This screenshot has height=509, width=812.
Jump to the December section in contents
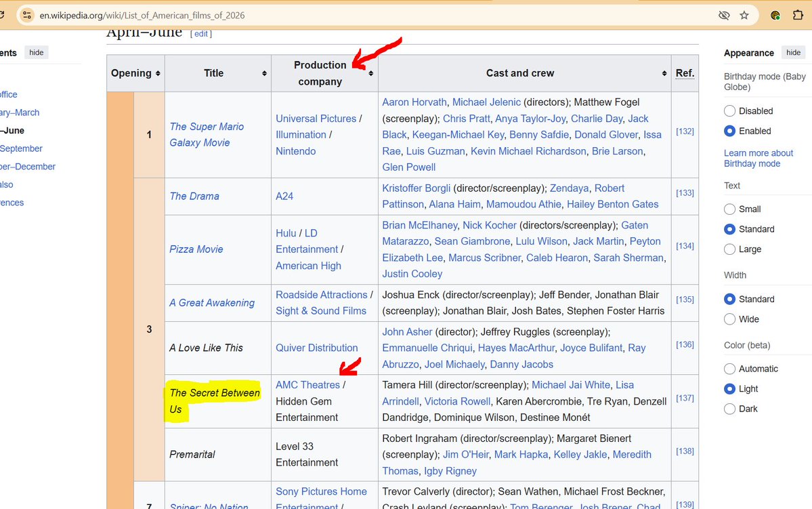28,166
